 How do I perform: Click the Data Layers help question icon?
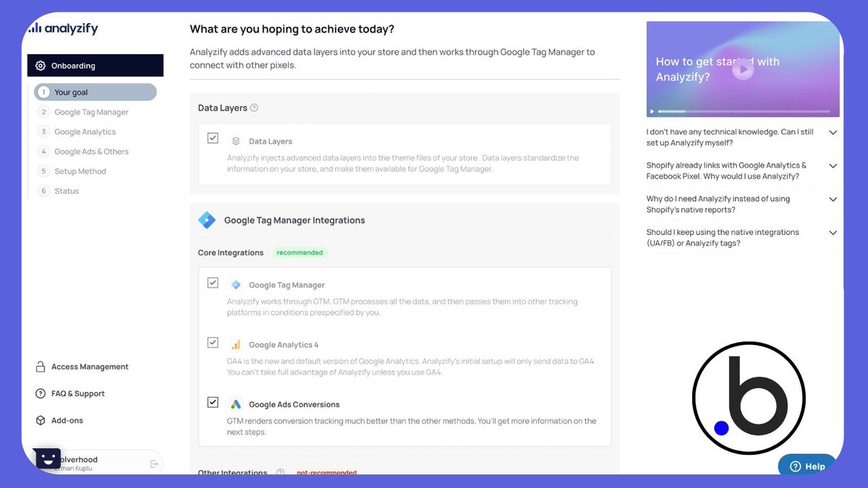[254, 108]
